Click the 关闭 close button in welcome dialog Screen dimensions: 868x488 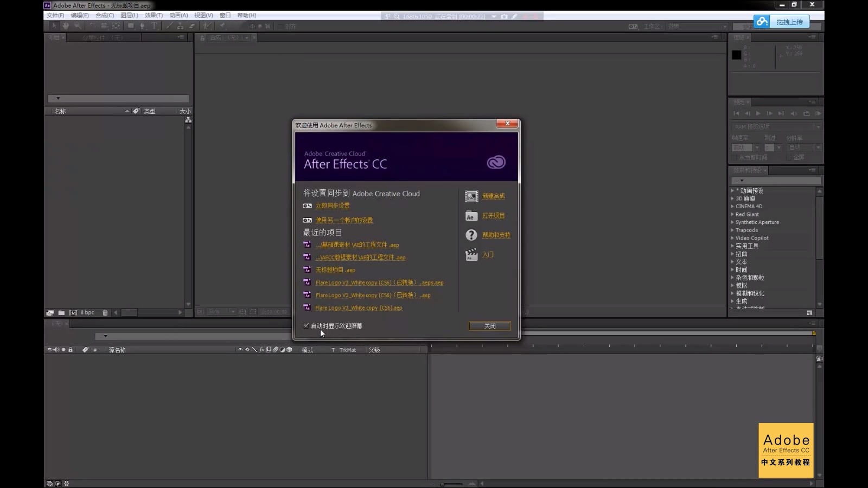tap(490, 326)
